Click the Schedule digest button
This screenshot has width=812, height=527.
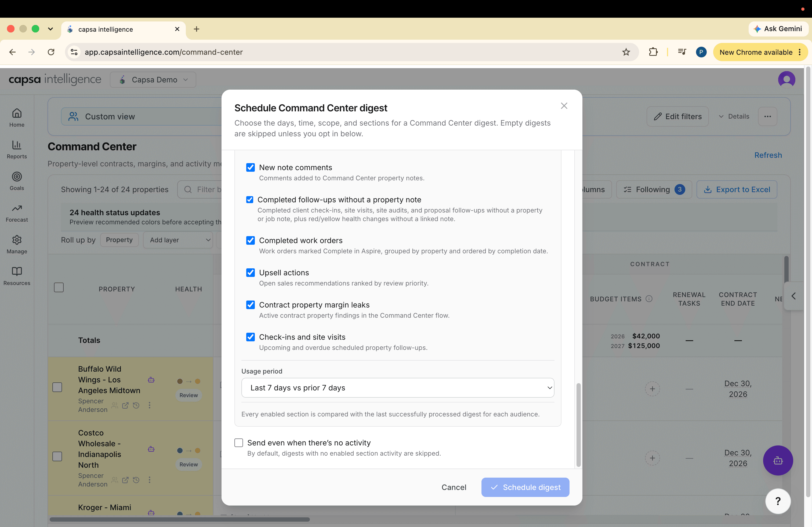(x=525, y=488)
